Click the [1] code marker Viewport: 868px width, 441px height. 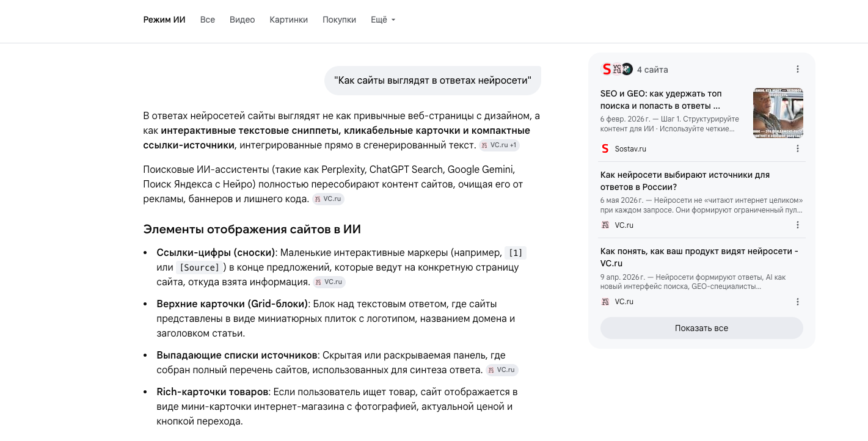point(516,253)
